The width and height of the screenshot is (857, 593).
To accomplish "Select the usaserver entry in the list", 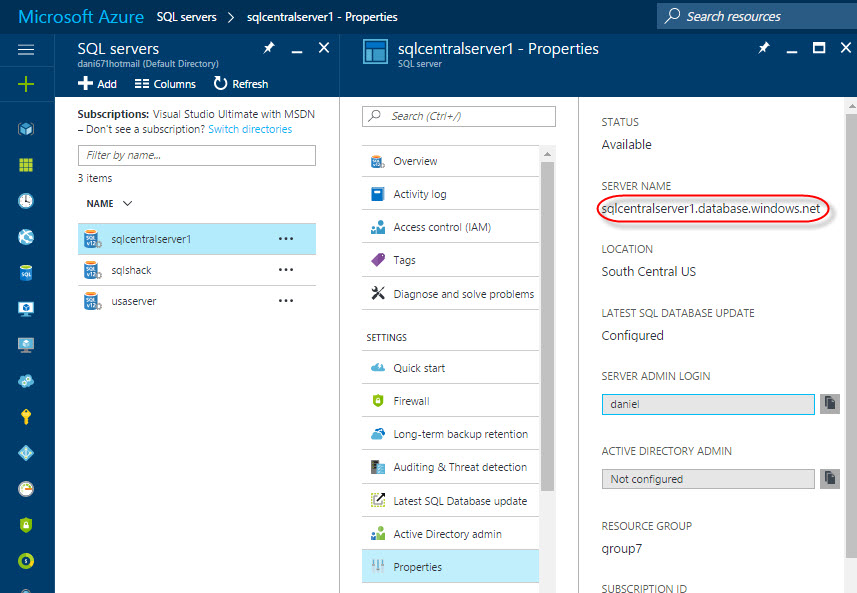I will (134, 301).
